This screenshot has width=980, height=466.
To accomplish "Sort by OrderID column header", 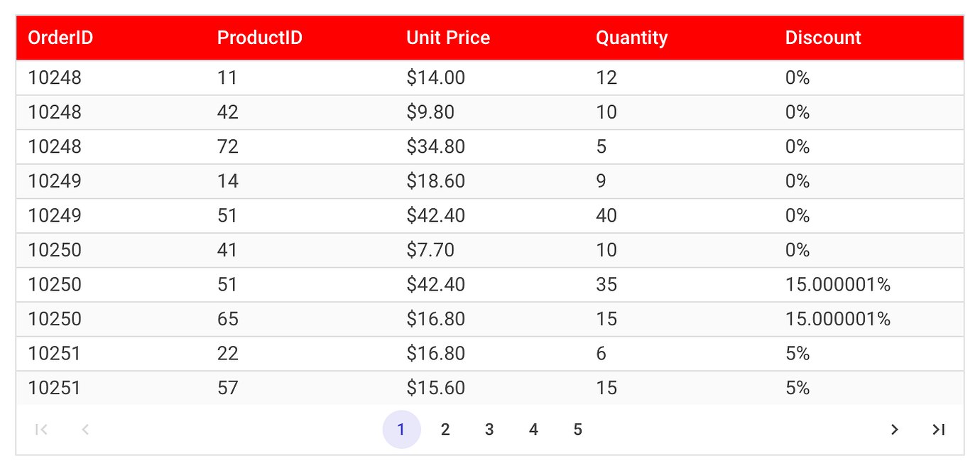I will [60, 38].
